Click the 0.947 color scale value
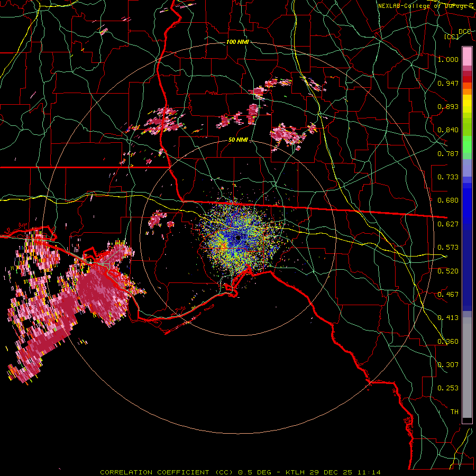Viewport: 476px width, 476px height. coord(448,83)
